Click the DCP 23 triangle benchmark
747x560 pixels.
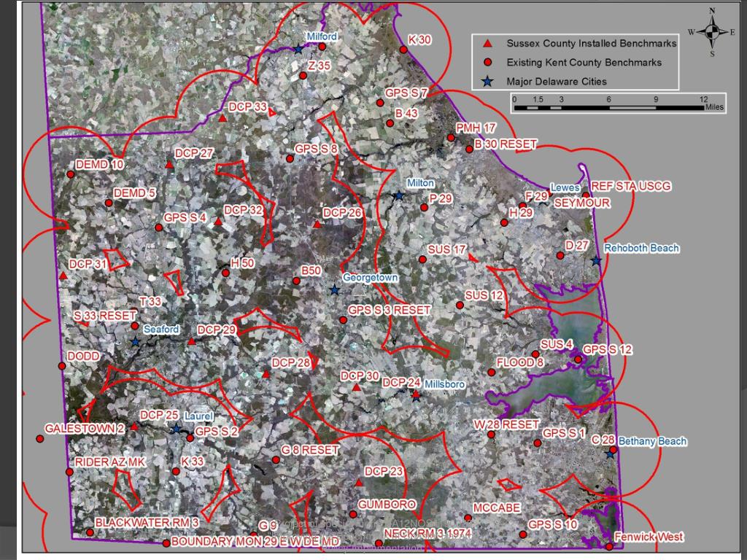(x=359, y=483)
